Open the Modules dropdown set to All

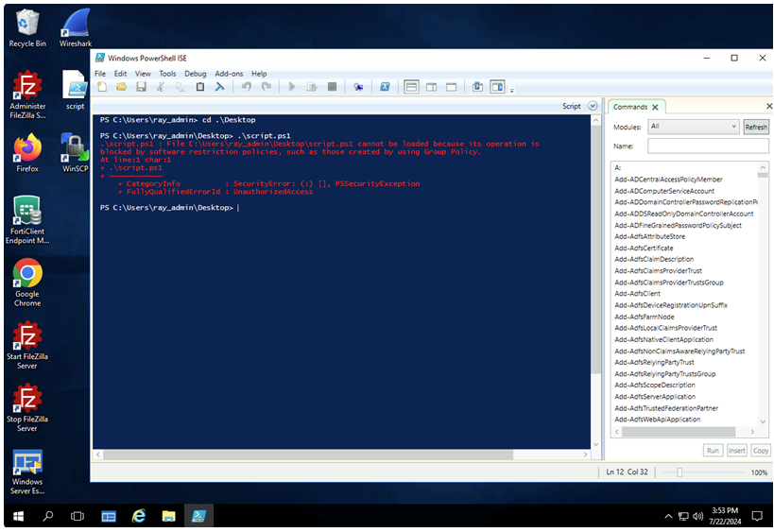[693, 127]
